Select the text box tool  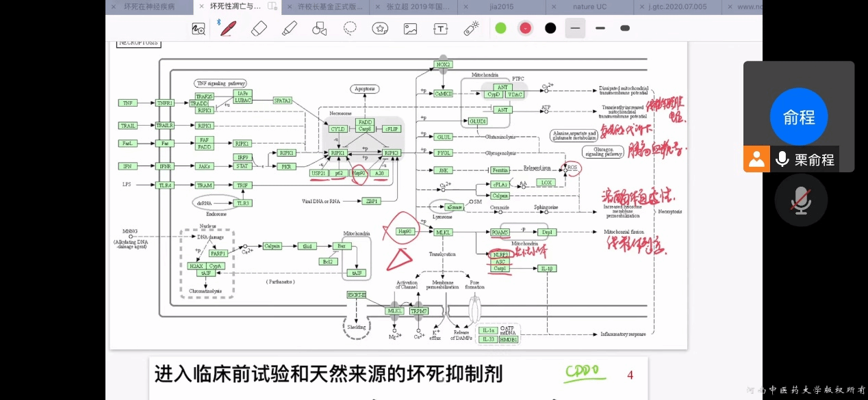pyautogui.click(x=441, y=28)
